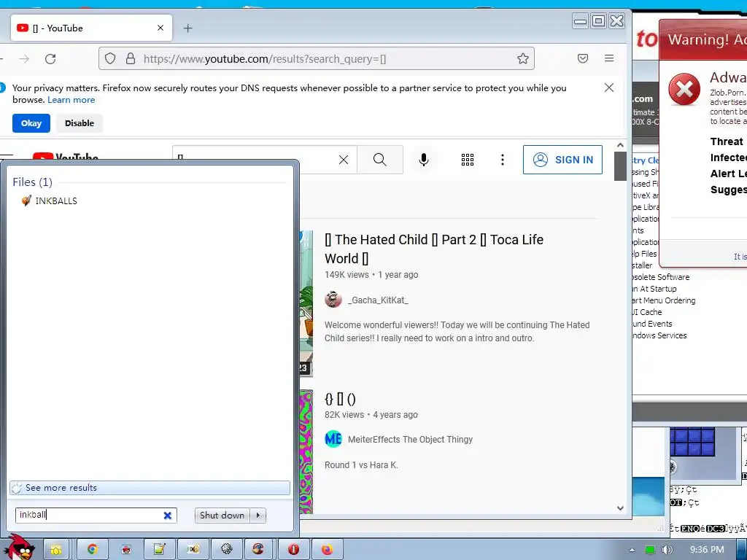Open Firefox application menu
The image size is (747, 560).
point(609,58)
